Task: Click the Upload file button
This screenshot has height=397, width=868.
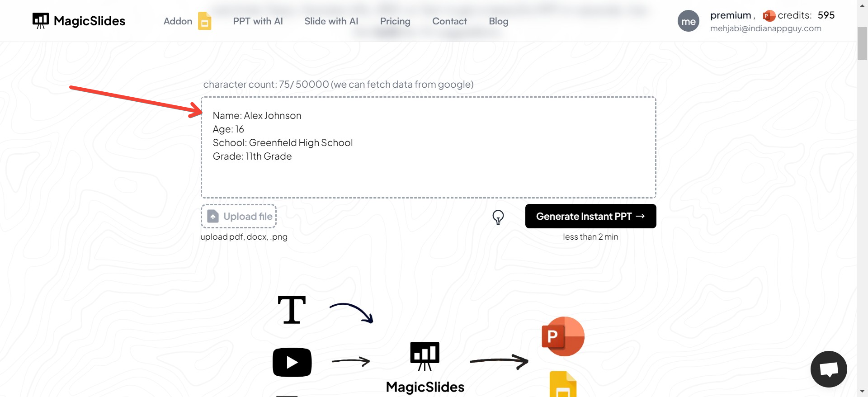Action: tap(239, 216)
